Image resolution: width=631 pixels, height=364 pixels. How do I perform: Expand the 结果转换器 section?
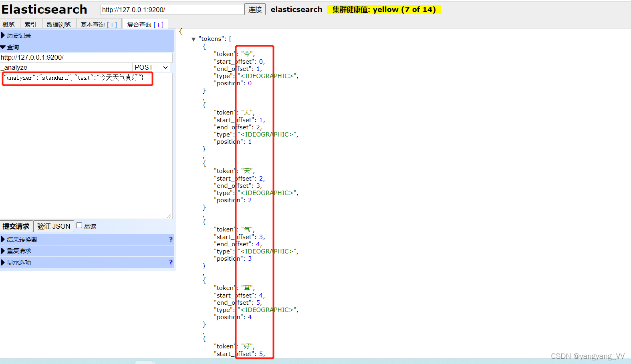point(87,239)
